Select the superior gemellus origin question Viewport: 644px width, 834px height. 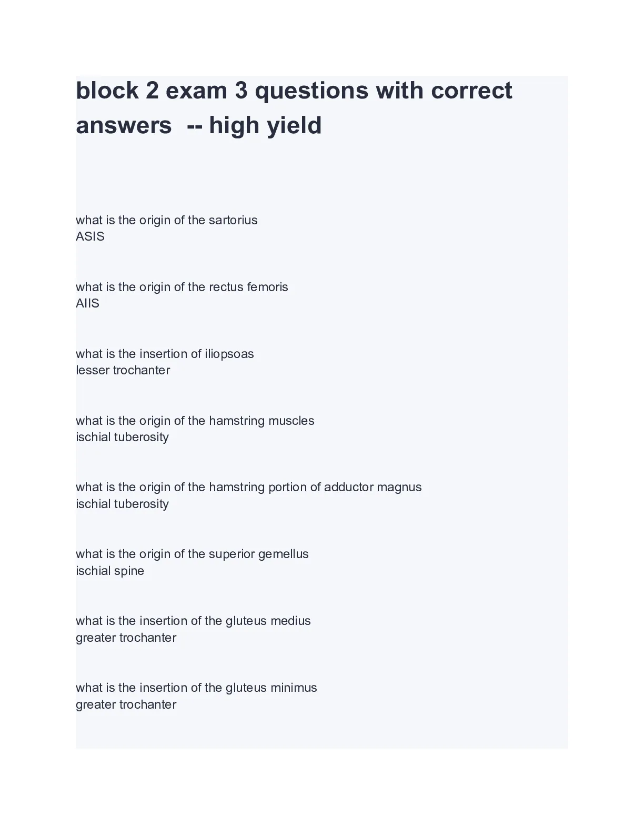(x=192, y=554)
